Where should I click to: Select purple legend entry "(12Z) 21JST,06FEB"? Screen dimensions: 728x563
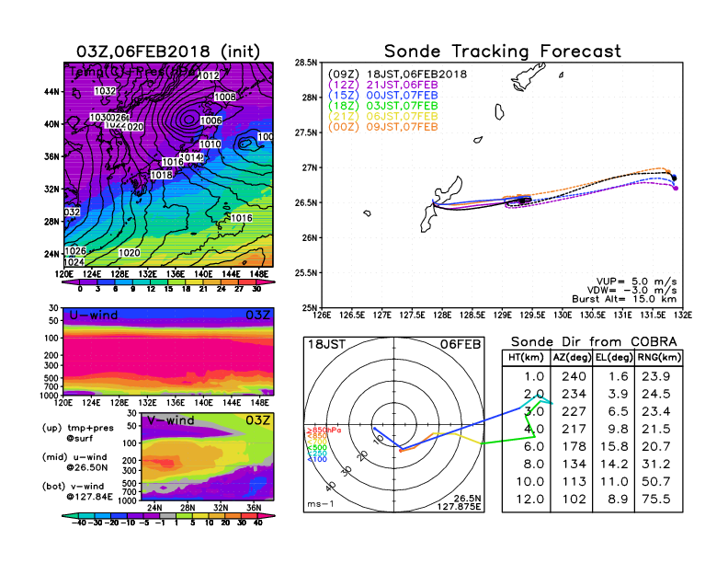[x=383, y=85]
